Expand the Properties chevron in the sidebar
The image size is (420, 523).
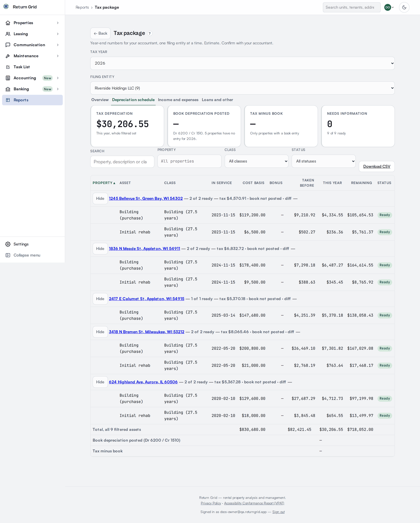58,23
